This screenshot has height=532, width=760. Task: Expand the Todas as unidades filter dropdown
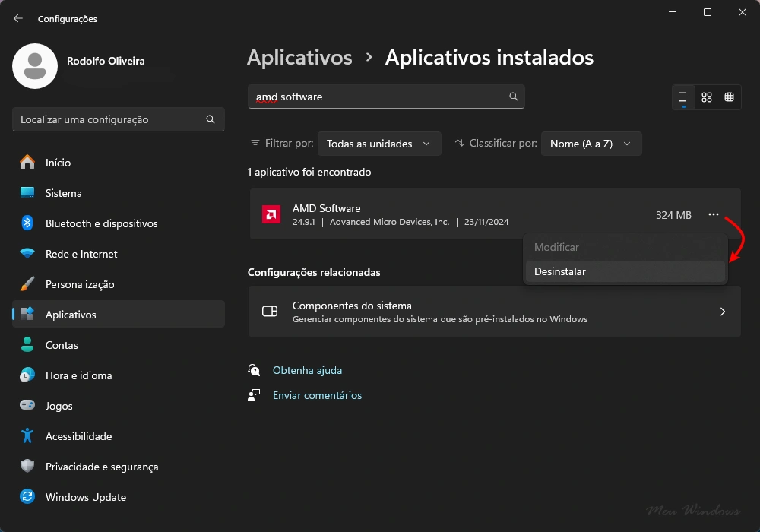[x=379, y=143]
